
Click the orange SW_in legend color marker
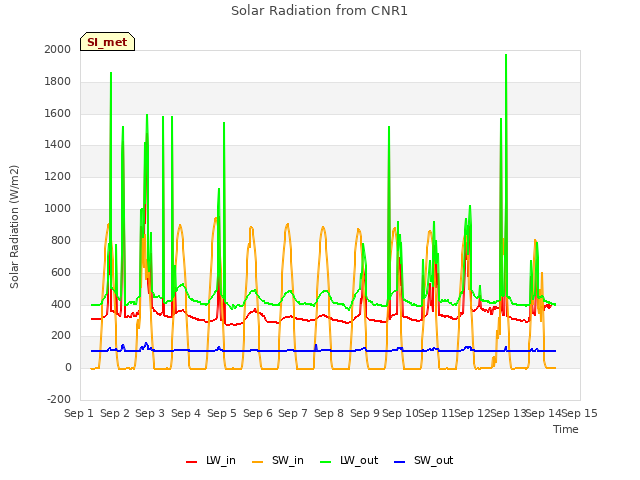[x=258, y=462]
